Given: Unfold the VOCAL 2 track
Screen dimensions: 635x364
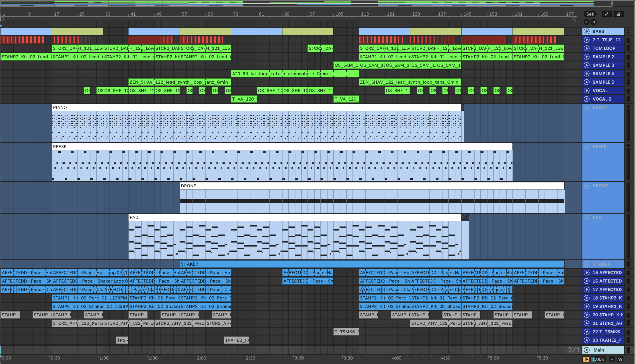Looking at the screenshot, I should 586,99.
